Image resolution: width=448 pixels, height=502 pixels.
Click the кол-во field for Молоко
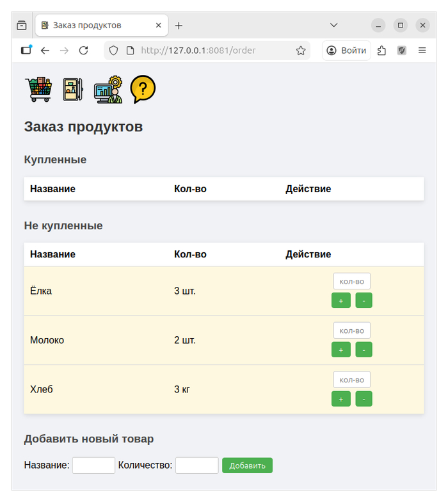coord(352,330)
